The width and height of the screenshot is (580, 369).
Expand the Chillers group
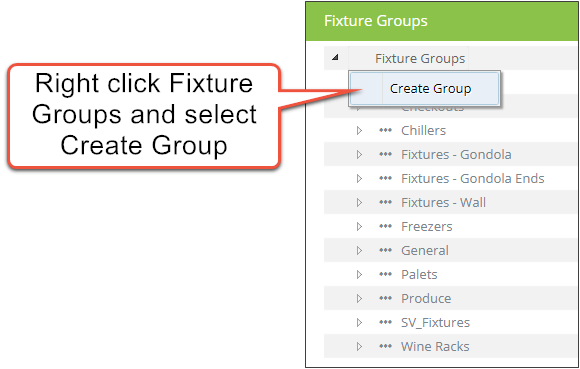[359, 131]
